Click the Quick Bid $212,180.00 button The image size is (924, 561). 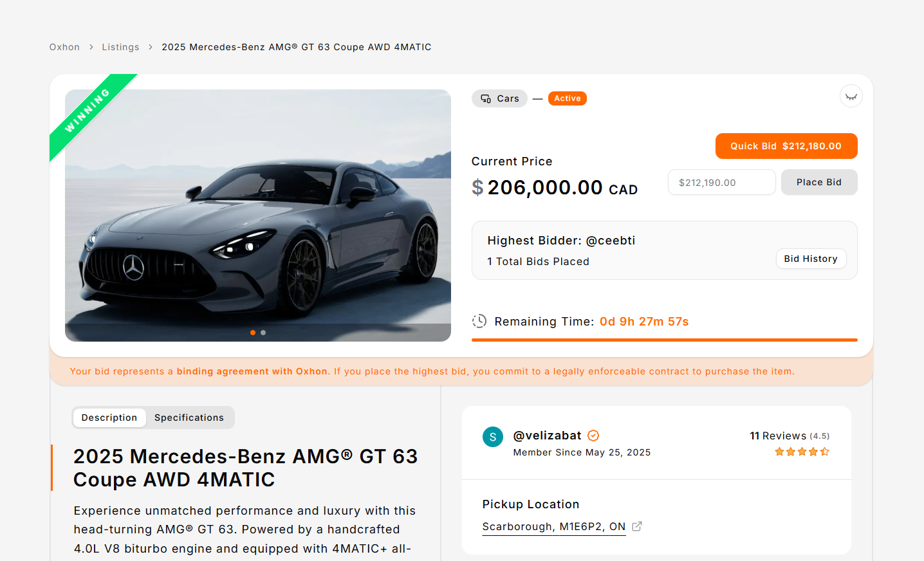786,145
